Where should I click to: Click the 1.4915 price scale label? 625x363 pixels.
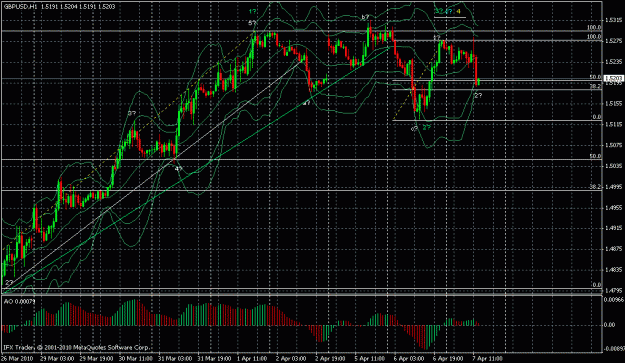613,228
